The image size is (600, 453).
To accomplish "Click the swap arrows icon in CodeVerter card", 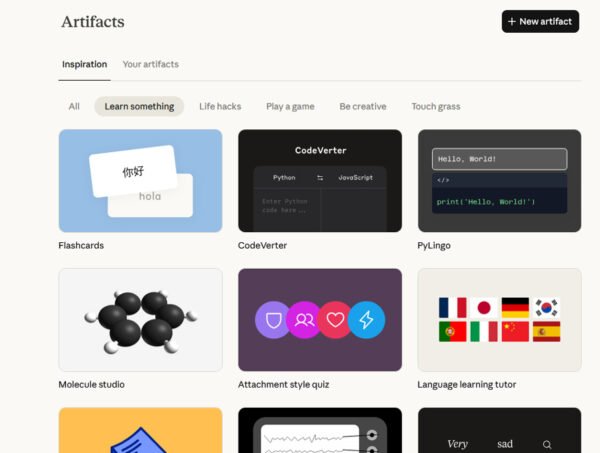I will click(x=320, y=178).
